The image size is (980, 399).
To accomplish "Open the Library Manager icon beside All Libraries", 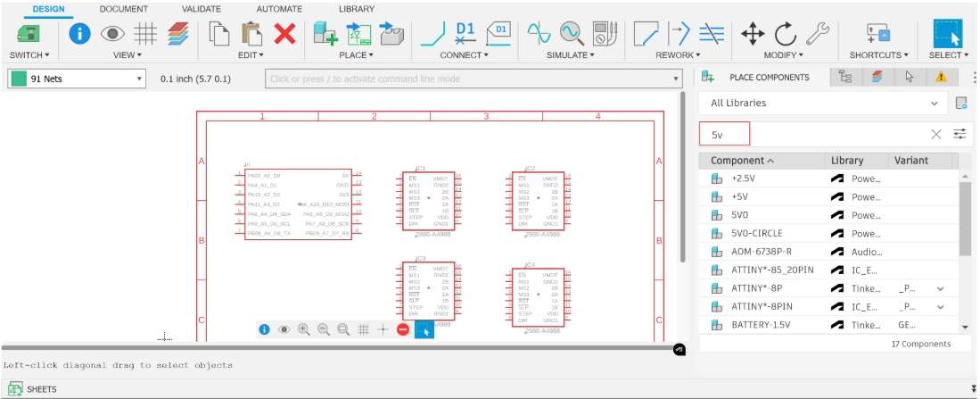I will tap(961, 104).
